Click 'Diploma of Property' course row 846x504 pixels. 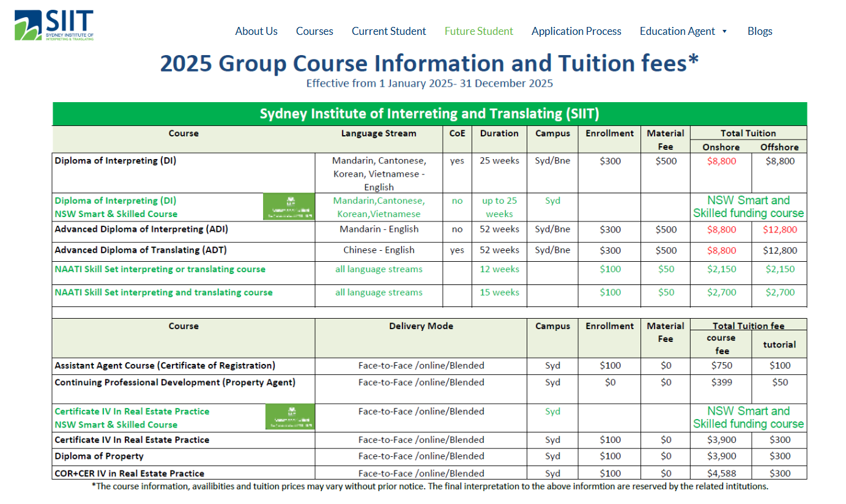99,456
